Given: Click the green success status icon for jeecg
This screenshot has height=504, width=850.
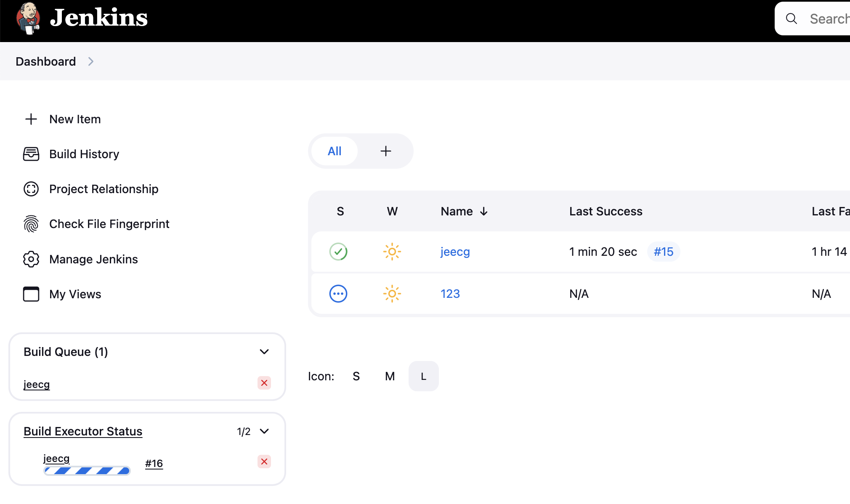Looking at the screenshot, I should (x=338, y=252).
